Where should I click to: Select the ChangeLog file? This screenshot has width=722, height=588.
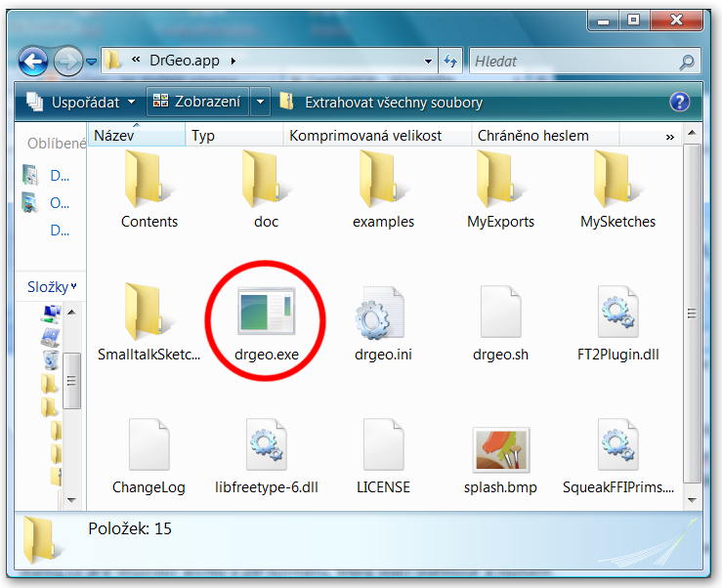pyautogui.click(x=149, y=456)
